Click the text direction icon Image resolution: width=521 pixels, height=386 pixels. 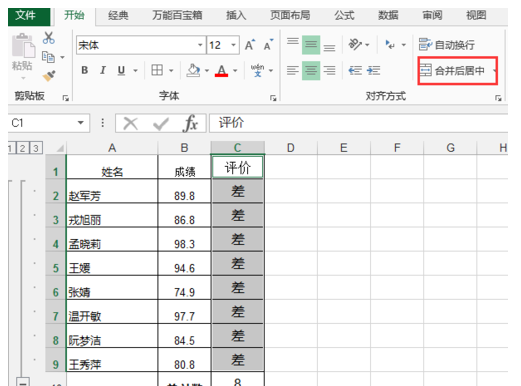coord(390,44)
